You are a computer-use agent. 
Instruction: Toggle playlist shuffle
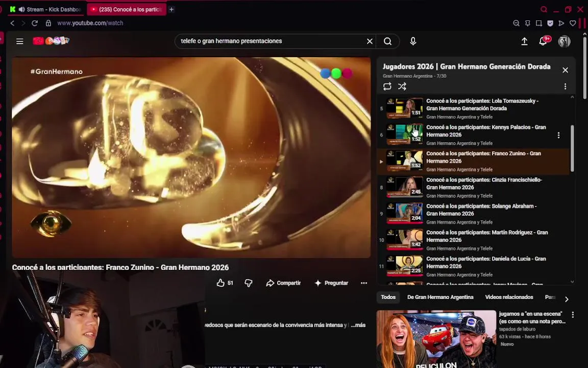[x=402, y=86]
